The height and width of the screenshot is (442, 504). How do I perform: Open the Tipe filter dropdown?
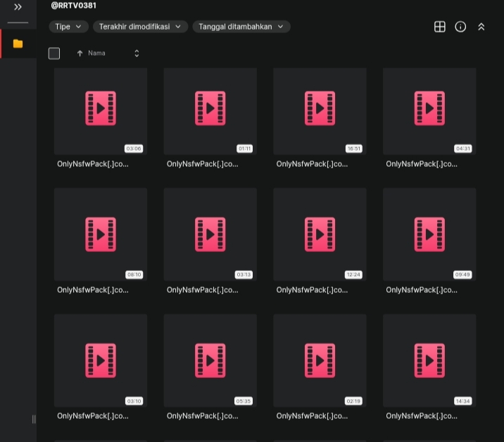pos(68,27)
